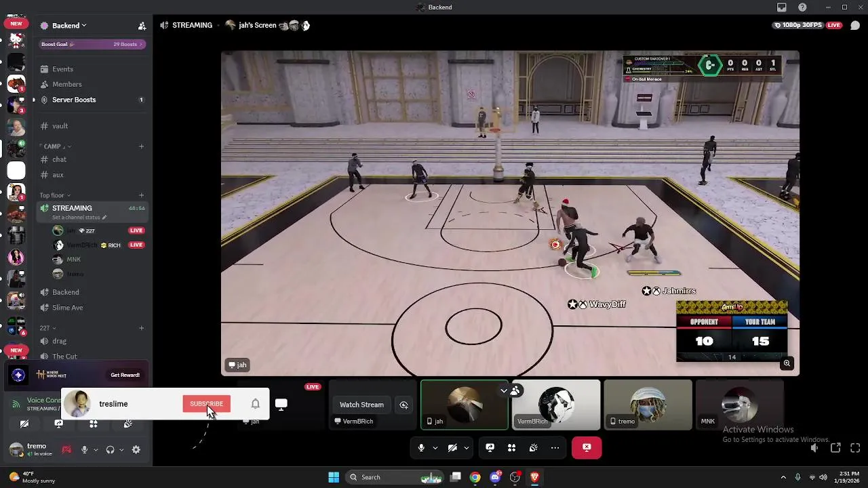The height and width of the screenshot is (488, 868).
Task: Click the sidebar screen share icon
Action: (58, 424)
